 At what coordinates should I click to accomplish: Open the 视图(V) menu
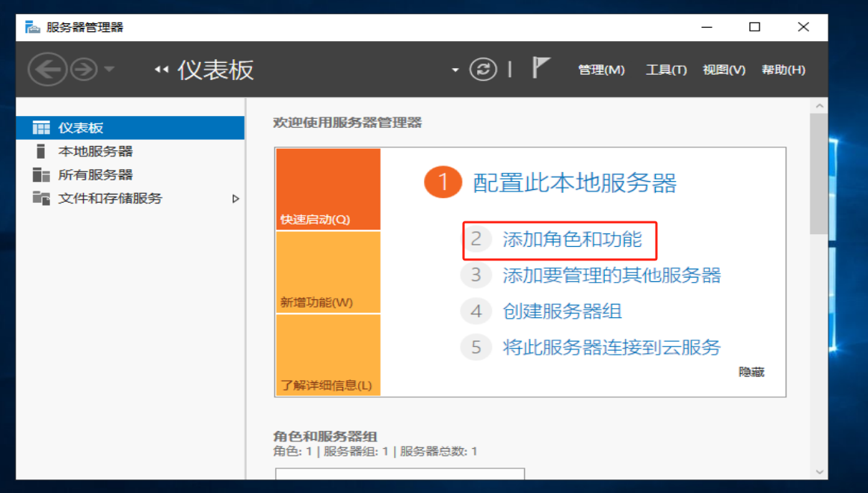coord(724,70)
